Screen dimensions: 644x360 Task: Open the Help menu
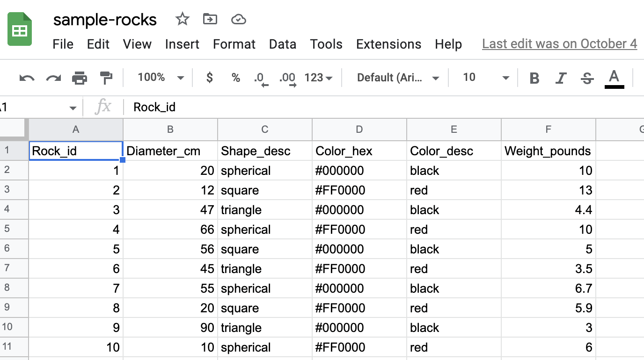[448, 44]
